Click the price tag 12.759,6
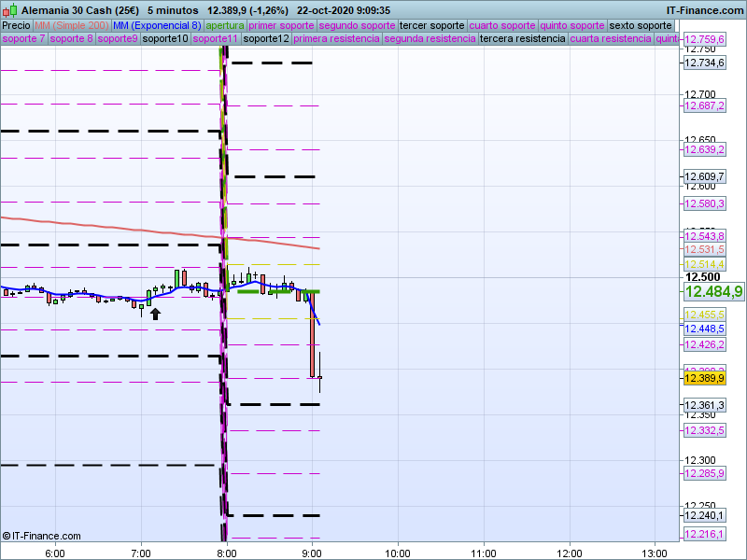The width and height of the screenshot is (747, 560). tap(705, 39)
